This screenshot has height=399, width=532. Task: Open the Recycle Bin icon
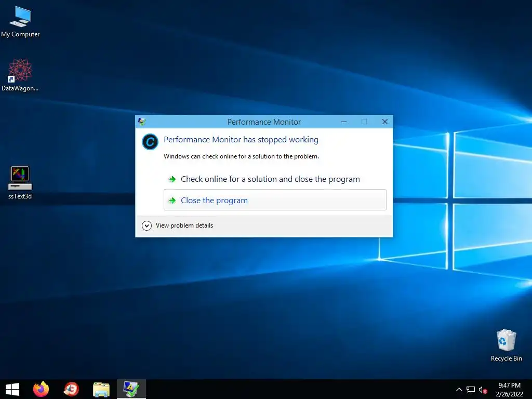click(x=506, y=345)
